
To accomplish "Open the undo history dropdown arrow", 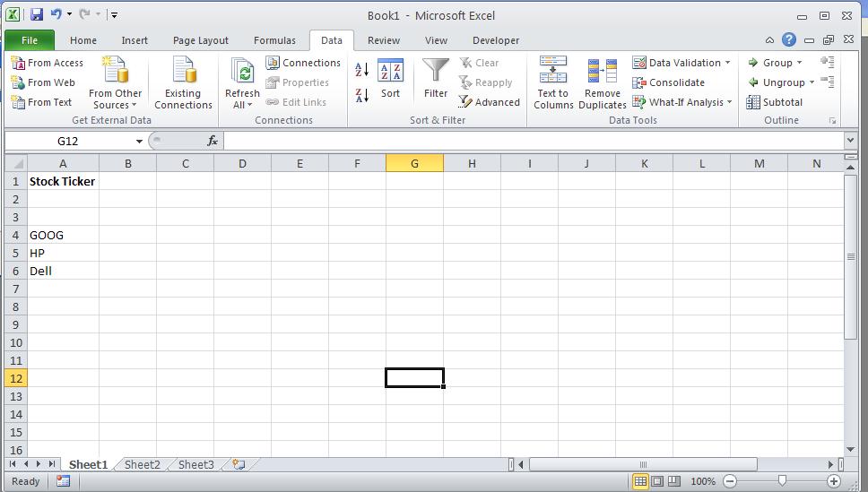I will [x=69, y=14].
